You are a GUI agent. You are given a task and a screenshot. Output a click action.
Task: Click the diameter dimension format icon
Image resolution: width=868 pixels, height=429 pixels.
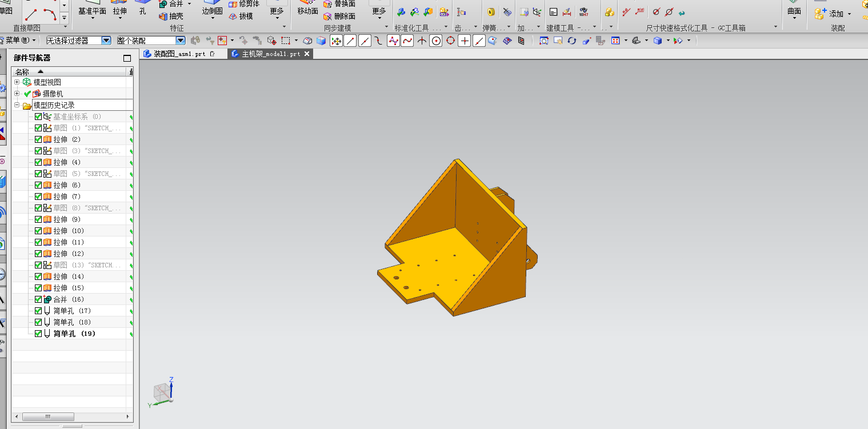coord(657,11)
